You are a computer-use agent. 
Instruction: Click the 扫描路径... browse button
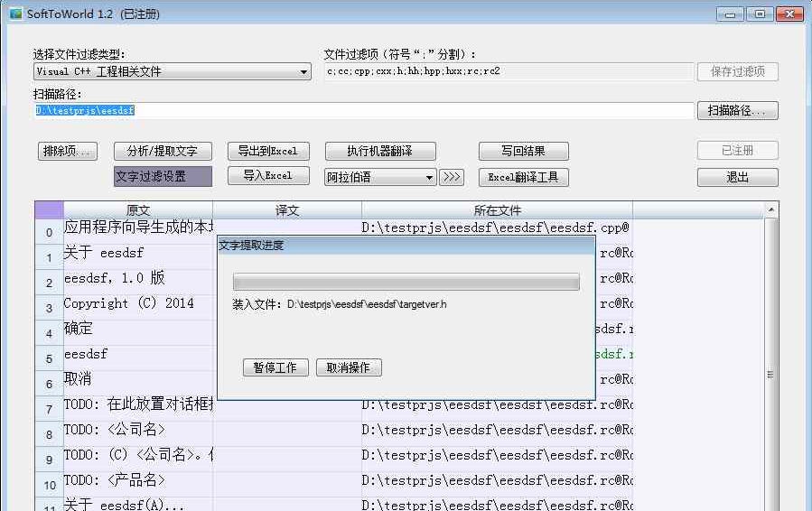pyautogui.click(x=737, y=110)
